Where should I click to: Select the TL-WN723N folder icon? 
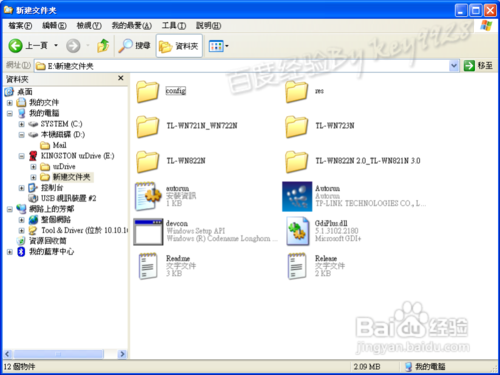(x=296, y=126)
